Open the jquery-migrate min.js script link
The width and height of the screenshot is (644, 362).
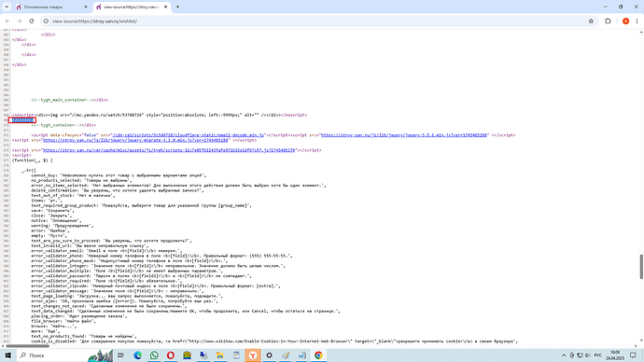click(135, 140)
